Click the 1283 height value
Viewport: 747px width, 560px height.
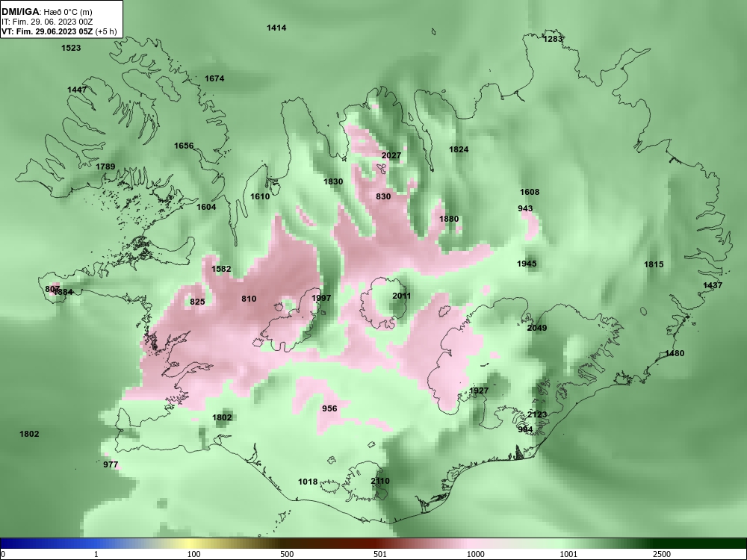pos(553,39)
